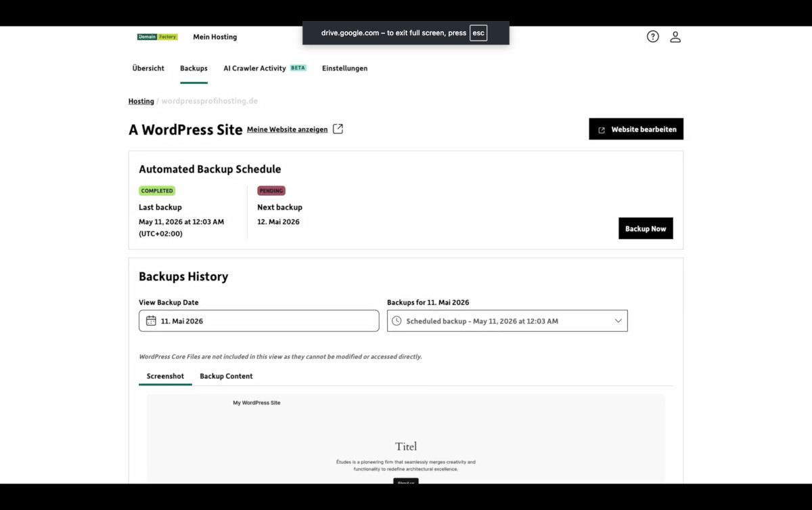The image size is (812, 510).
Task: Click the COMPLETED status badge
Action: pyautogui.click(x=157, y=191)
